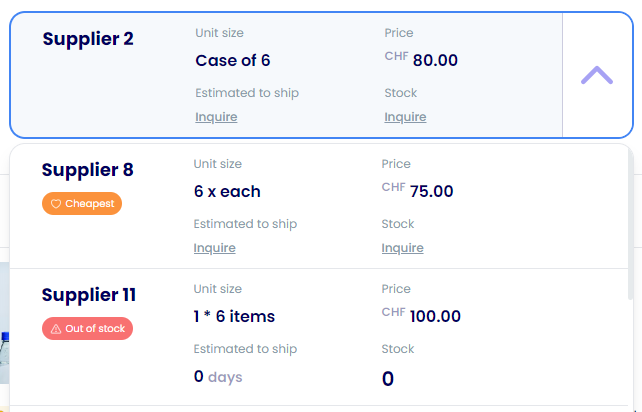
Task: Click the CHF 75.00 price of Supplier 8
Action: [417, 191]
